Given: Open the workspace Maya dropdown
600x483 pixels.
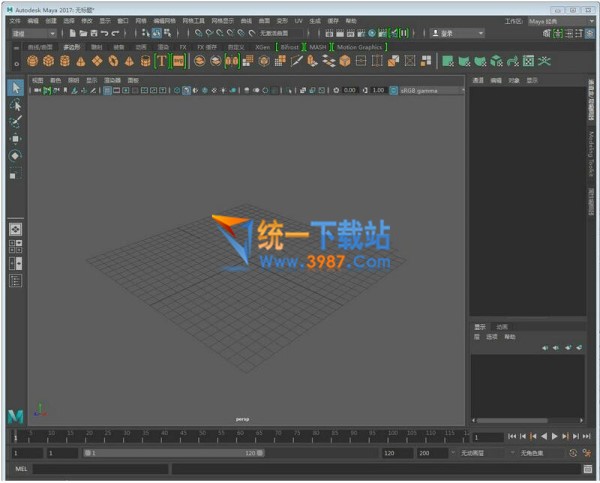Looking at the screenshot, I should coord(561,21).
